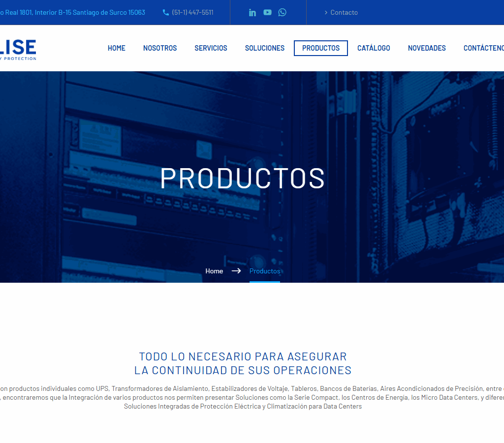Open the CATÁLOGO menu item
Viewport: 504px width, 443px height.
pyautogui.click(x=374, y=48)
